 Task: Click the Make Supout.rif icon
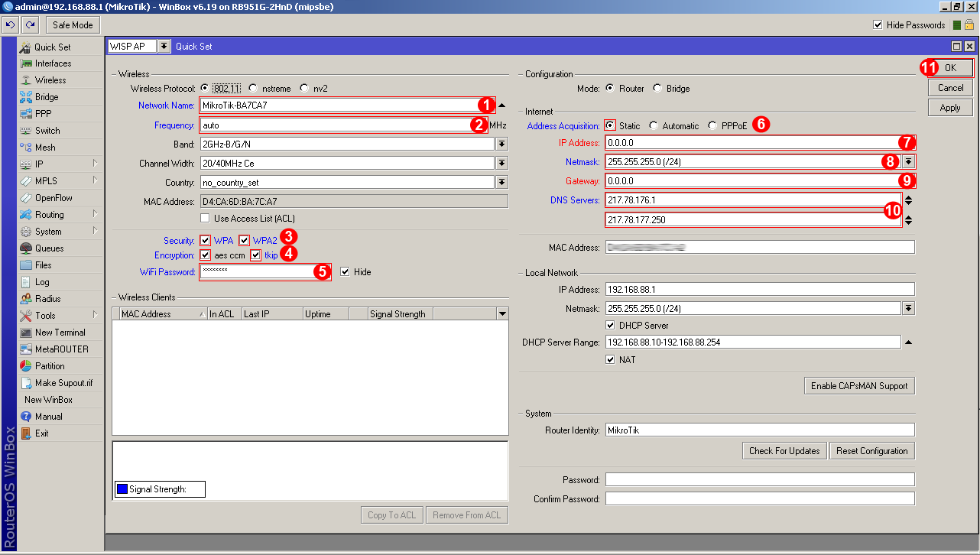(x=26, y=383)
